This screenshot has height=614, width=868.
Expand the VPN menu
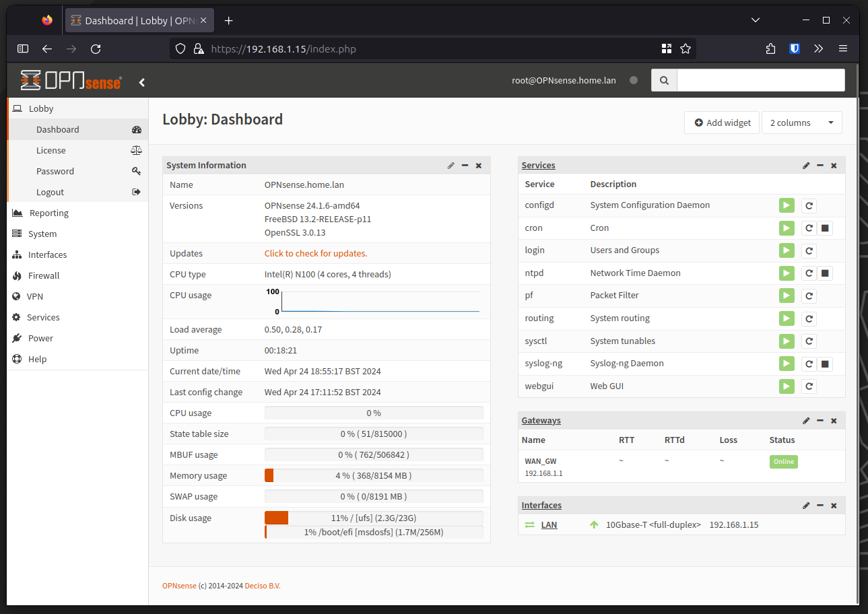tap(77, 296)
